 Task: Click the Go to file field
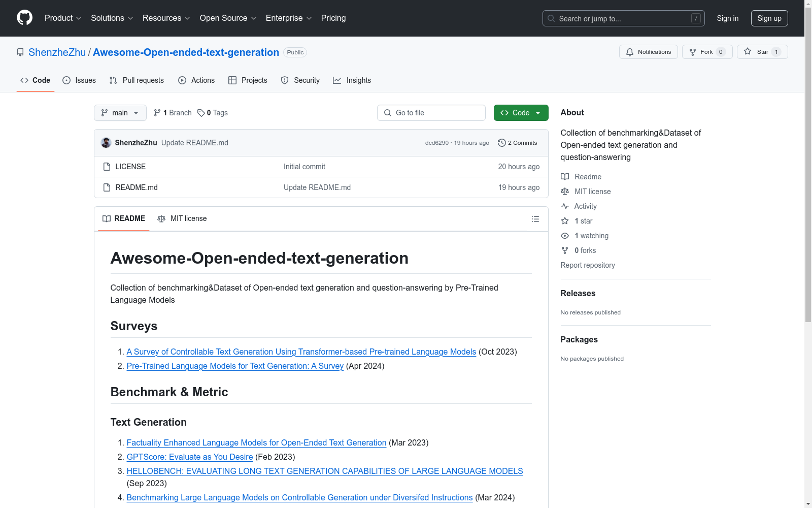coord(431,113)
